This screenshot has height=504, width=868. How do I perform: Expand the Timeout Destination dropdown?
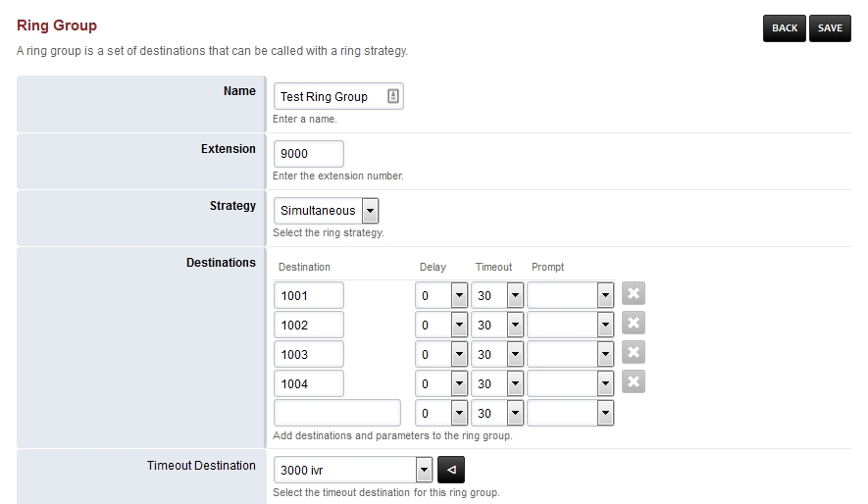[353, 470]
